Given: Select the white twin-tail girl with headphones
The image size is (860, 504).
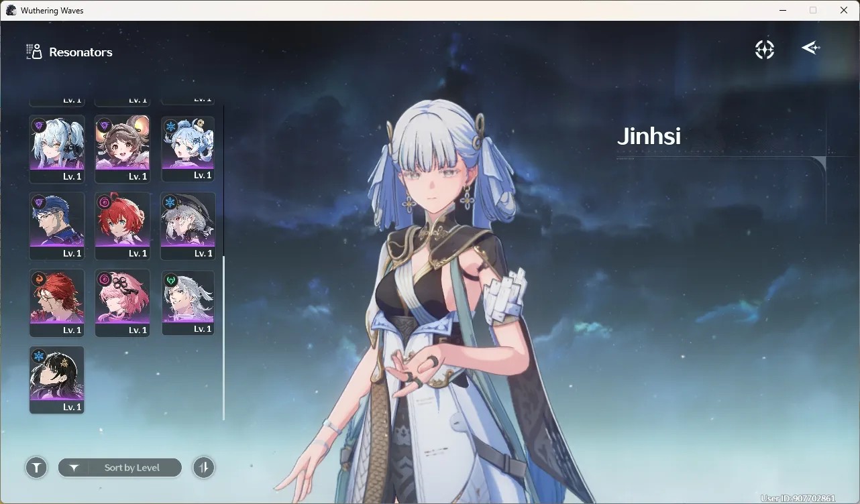Looking at the screenshot, I should coord(57,149).
